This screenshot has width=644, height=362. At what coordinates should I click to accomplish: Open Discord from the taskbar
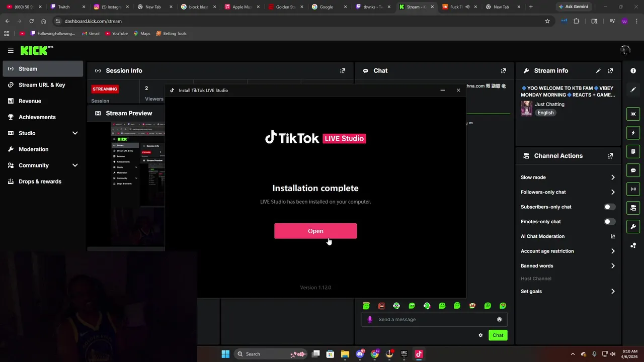(360, 354)
